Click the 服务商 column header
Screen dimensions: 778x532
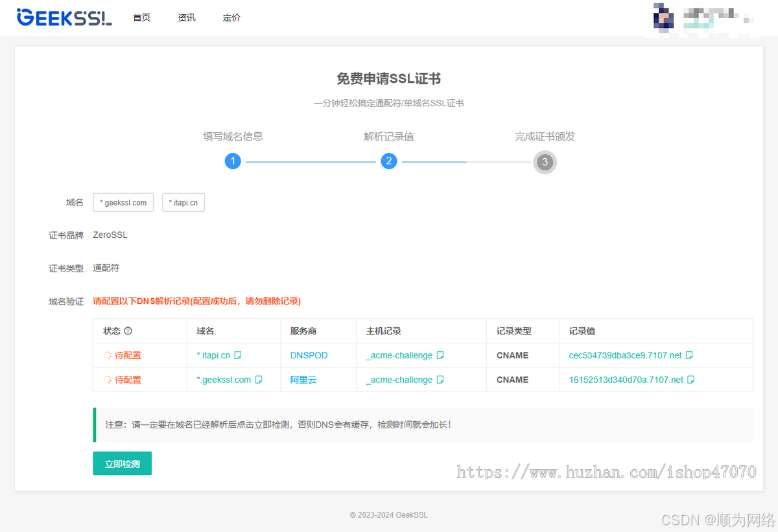click(303, 331)
